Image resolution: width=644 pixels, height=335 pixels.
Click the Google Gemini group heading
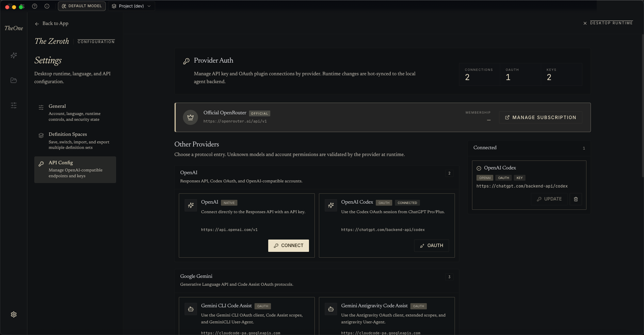[x=196, y=276]
